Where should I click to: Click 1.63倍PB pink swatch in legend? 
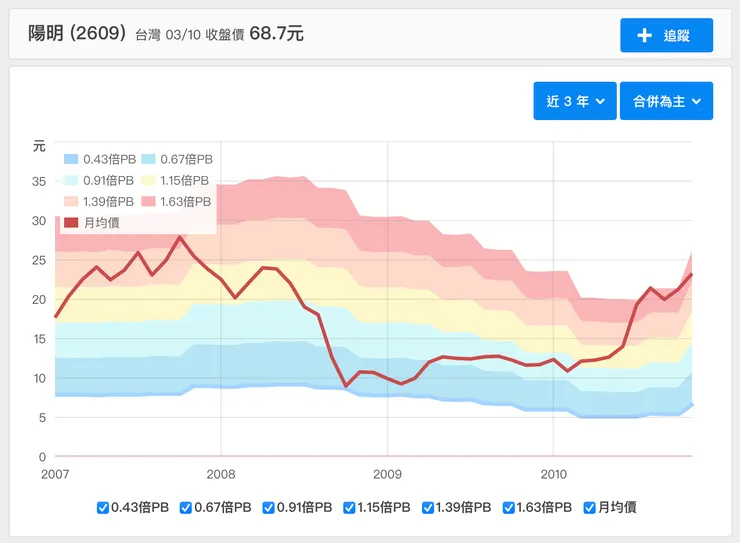[x=148, y=201]
